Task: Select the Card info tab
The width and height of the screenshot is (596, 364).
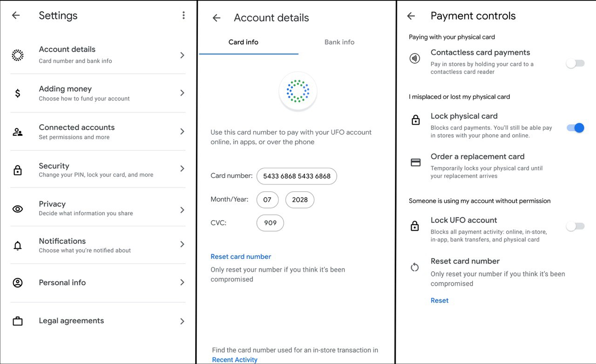Action: click(243, 42)
